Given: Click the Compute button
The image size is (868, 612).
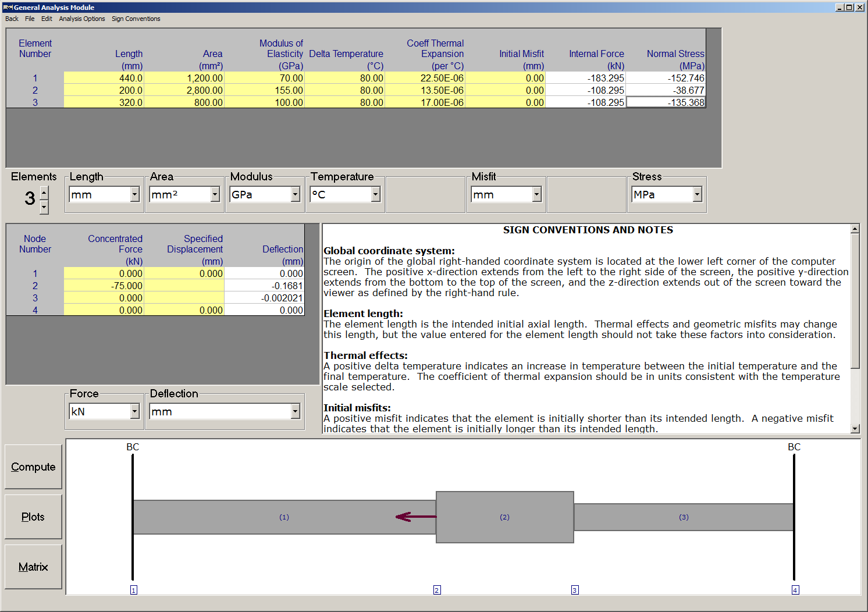Looking at the screenshot, I should [33, 467].
